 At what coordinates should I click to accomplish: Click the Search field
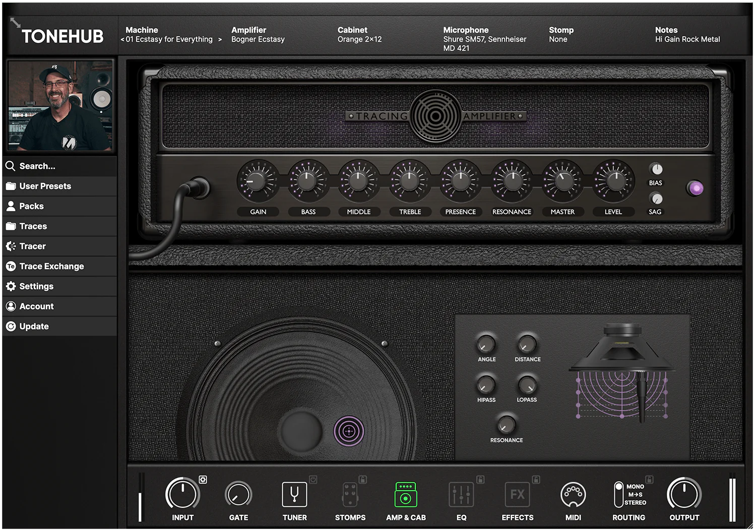[x=59, y=166]
